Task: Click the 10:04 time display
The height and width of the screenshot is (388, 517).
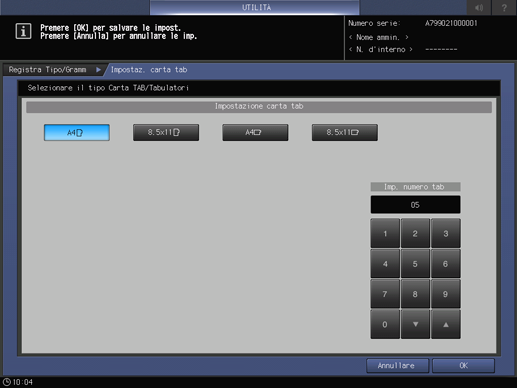Action: 23,382
